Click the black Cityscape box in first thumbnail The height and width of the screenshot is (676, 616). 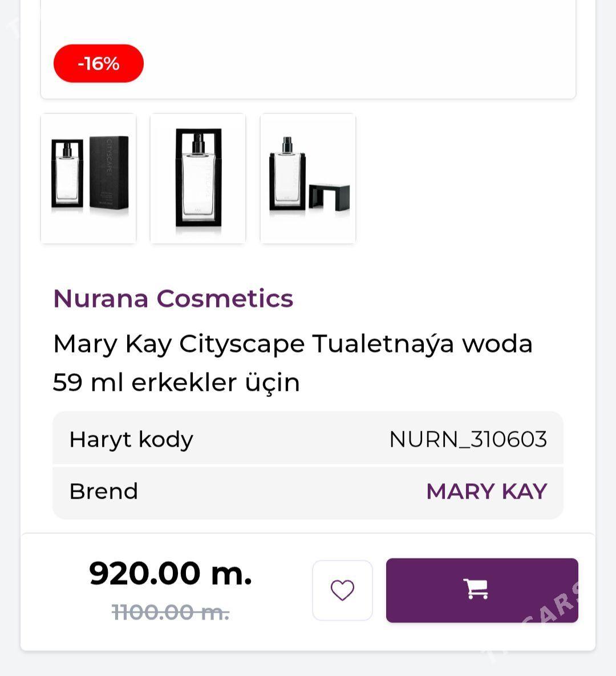(110, 173)
